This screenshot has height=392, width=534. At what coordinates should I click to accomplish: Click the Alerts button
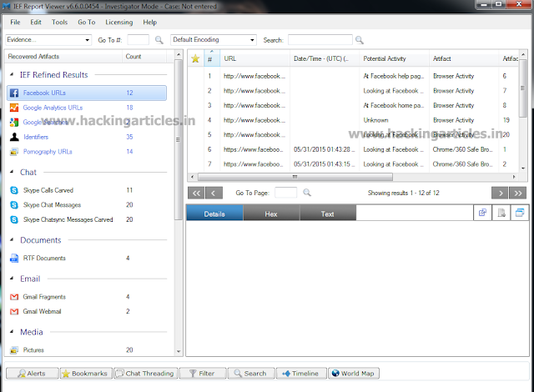click(x=33, y=374)
